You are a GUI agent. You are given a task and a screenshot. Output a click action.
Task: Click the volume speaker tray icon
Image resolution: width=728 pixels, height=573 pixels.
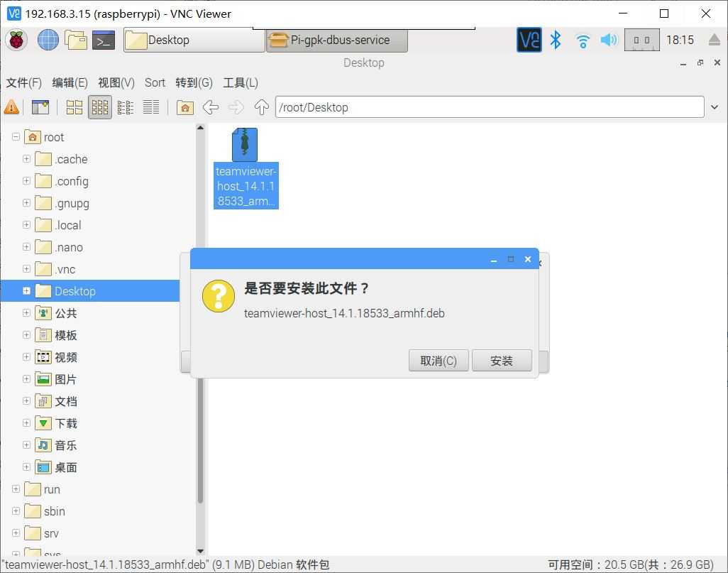pyautogui.click(x=609, y=40)
